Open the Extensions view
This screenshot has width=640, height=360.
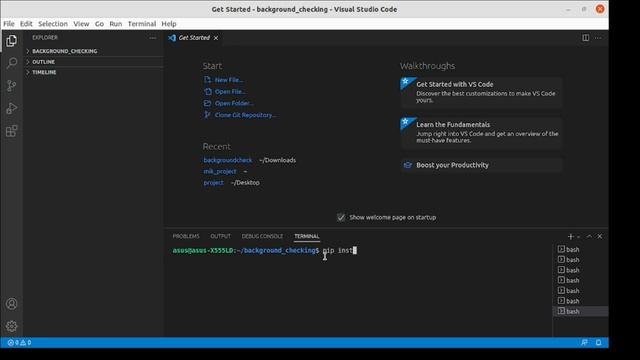[x=11, y=131]
